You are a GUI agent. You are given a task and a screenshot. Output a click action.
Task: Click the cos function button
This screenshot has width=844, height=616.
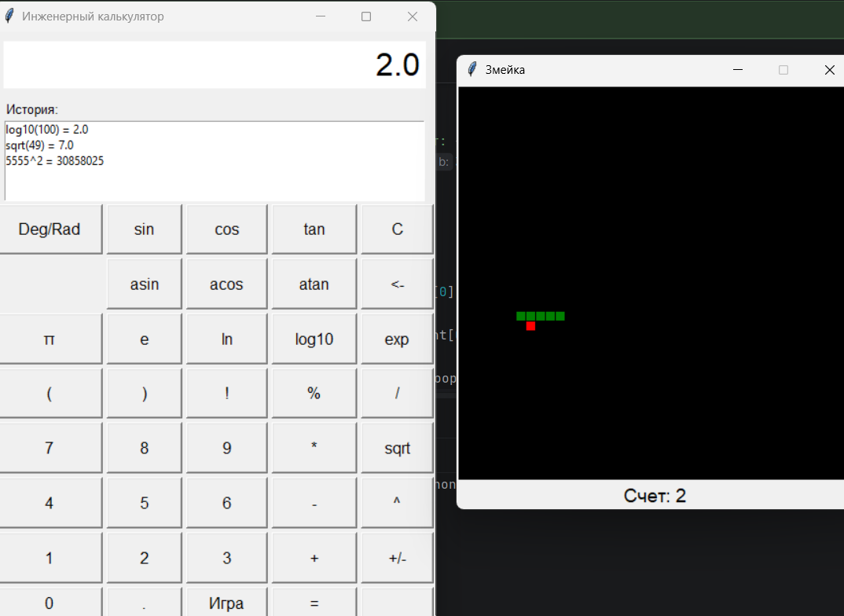coord(226,229)
